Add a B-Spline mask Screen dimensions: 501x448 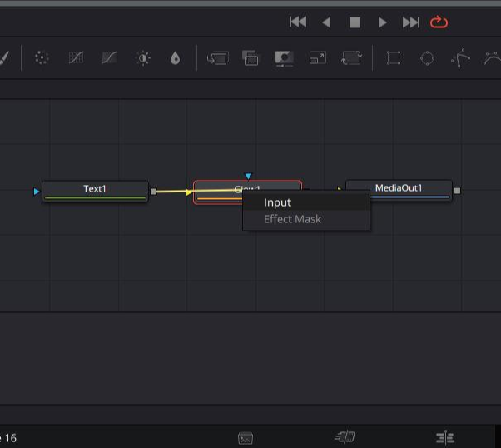click(x=492, y=58)
